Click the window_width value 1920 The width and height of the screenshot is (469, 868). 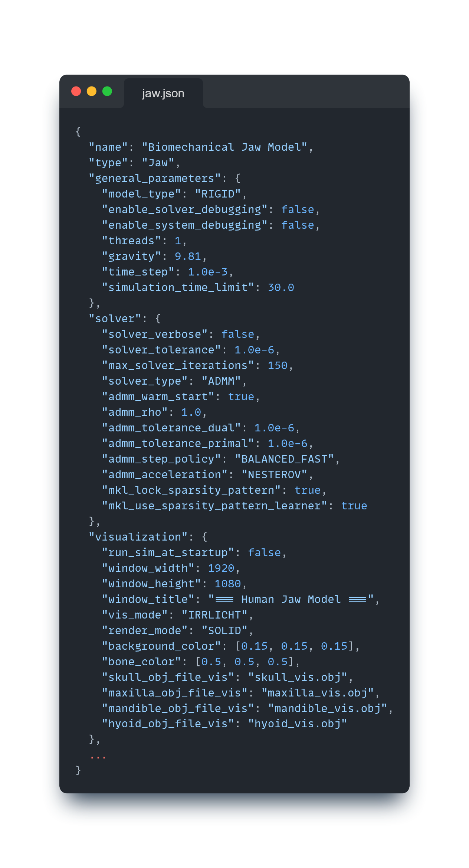(221, 568)
